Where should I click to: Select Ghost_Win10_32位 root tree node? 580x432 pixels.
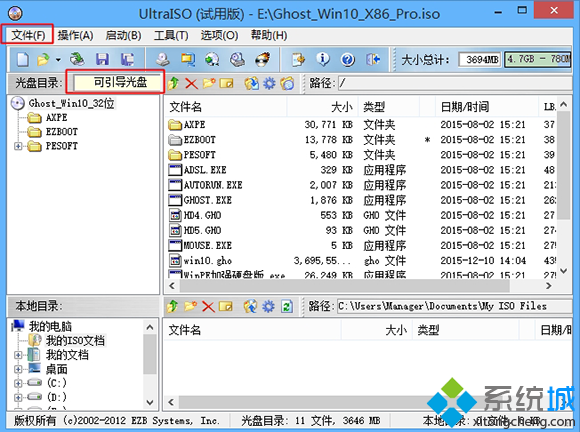click(x=71, y=103)
